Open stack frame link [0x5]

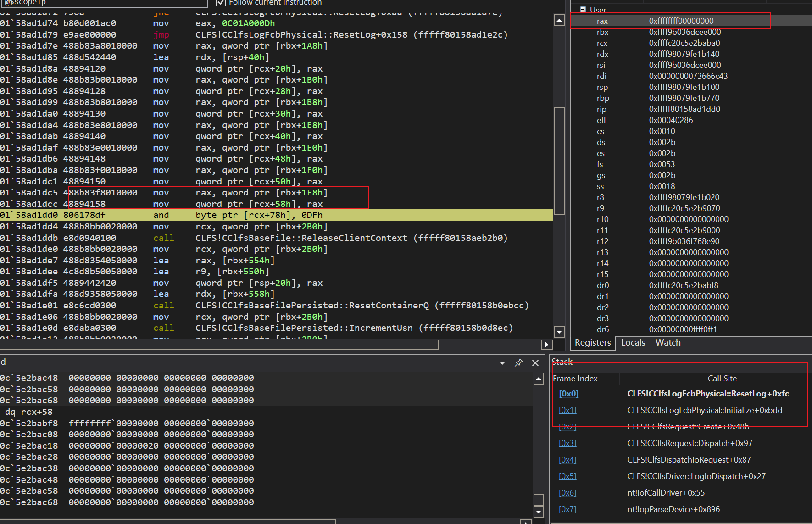pos(567,476)
